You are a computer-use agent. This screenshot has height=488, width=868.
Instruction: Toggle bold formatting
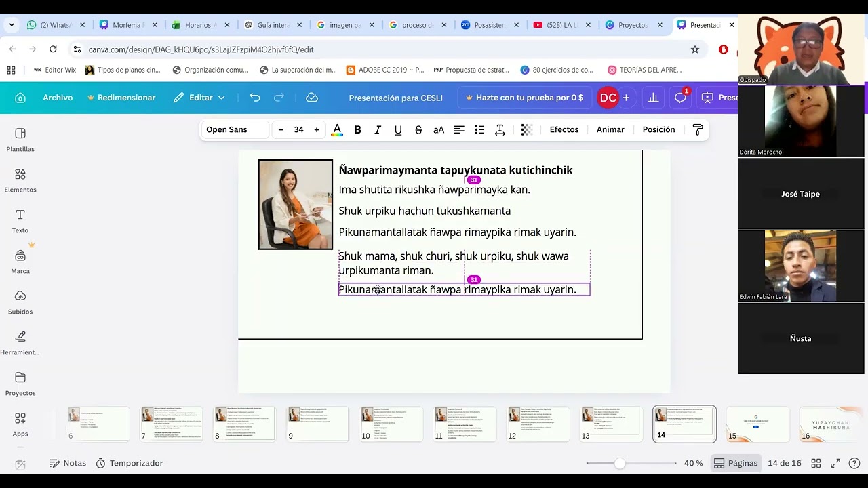coord(357,129)
